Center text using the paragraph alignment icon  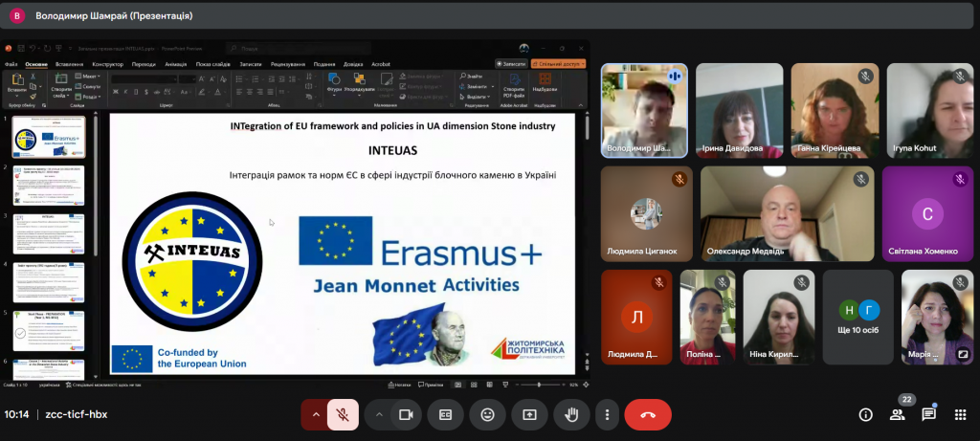250,92
